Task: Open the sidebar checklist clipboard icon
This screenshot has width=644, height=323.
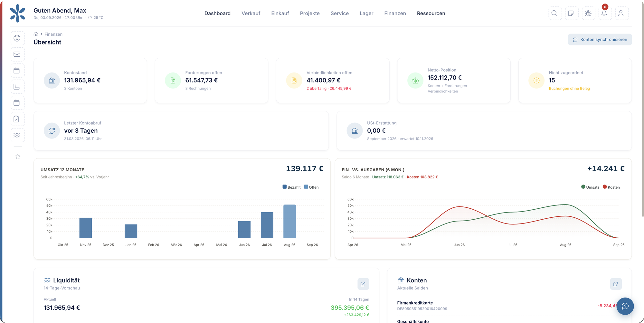Action: pyautogui.click(x=17, y=119)
